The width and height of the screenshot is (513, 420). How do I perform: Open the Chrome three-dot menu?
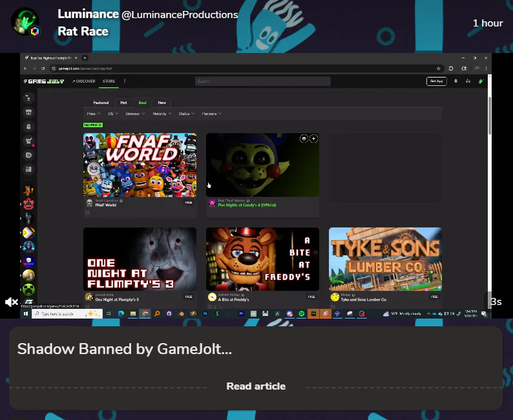[486, 68]
